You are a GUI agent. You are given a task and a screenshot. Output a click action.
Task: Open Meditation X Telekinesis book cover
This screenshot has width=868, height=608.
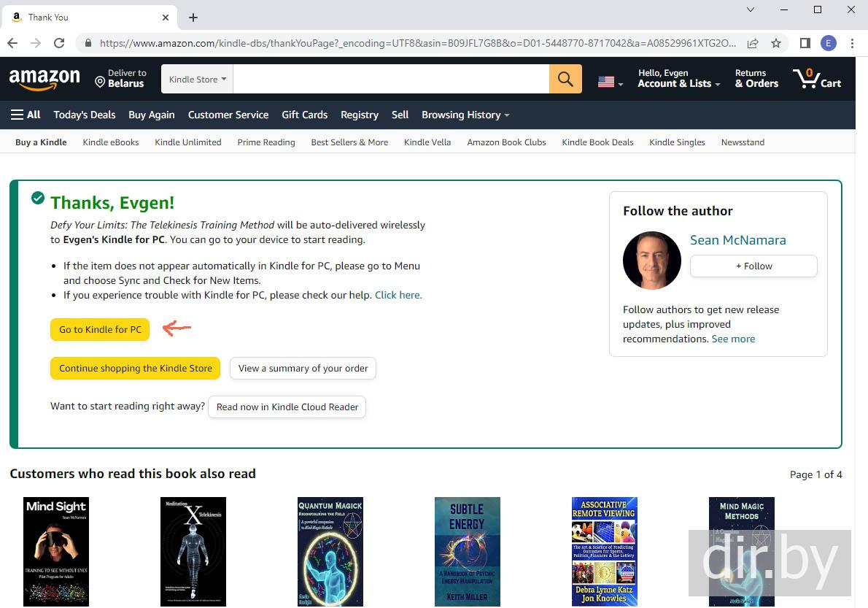[x=193, y=552]
